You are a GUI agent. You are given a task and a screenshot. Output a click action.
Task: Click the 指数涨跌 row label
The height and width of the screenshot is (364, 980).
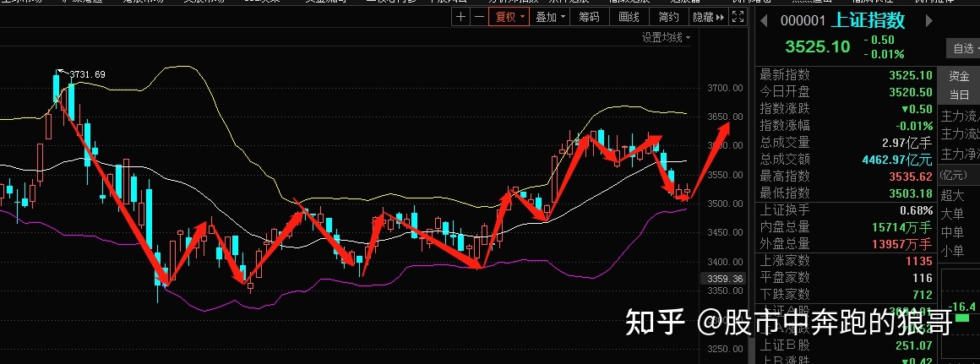(x=784, y=109)
